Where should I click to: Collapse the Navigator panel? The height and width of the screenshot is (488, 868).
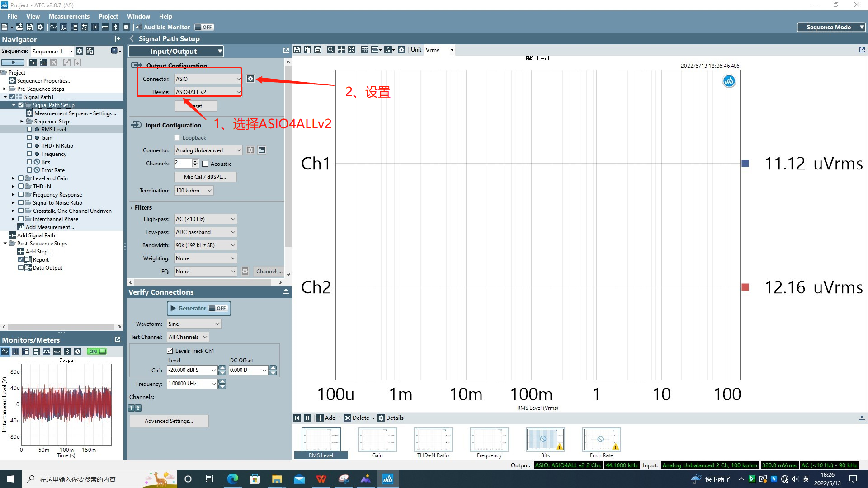pyautogui.click(x=118, y=39)
